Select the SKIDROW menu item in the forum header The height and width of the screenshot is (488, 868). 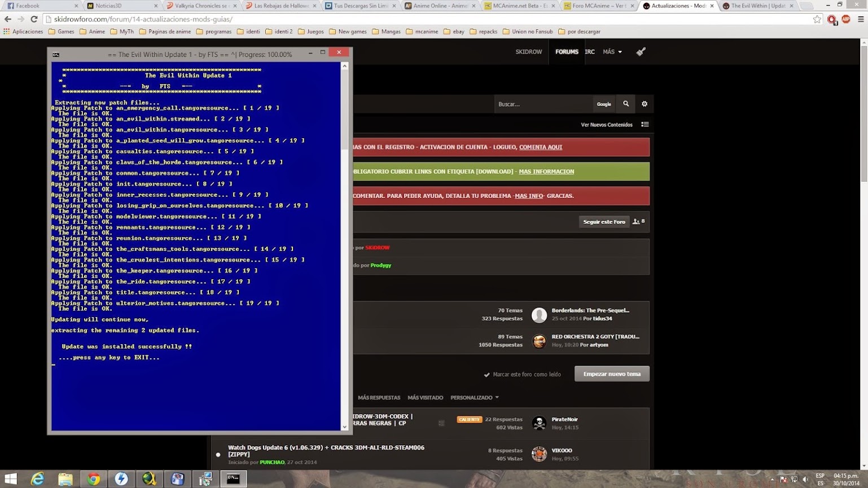click(x=528, y=52)
